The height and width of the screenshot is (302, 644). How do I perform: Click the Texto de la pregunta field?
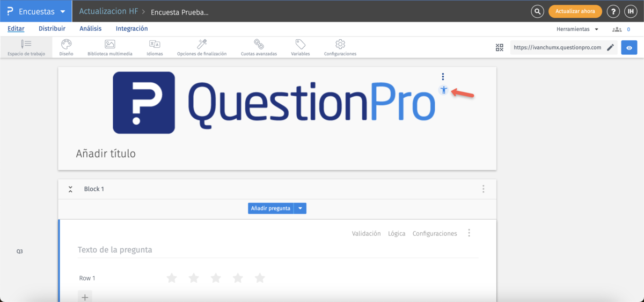pyautogui.click(x=278, y=250)
